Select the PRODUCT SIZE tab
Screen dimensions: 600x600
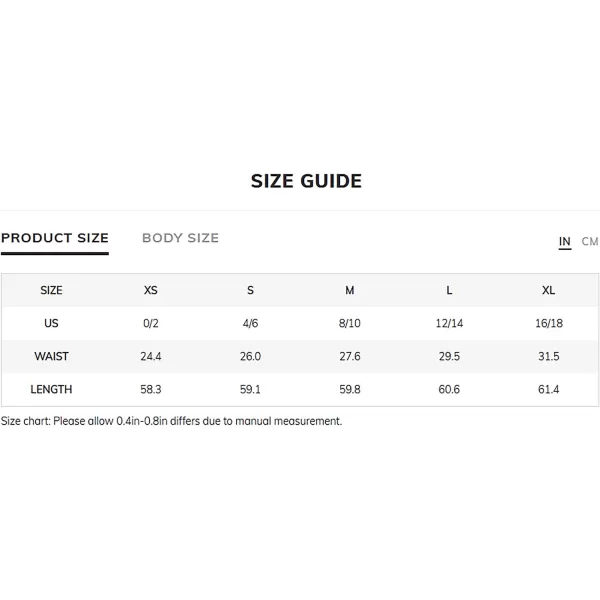coord(55,238)
